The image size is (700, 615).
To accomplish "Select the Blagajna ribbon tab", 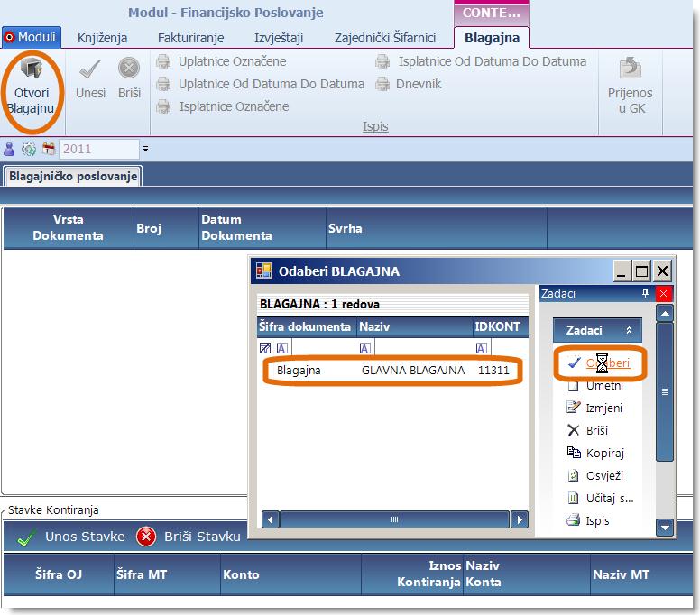I will click(x=492, y=38).
